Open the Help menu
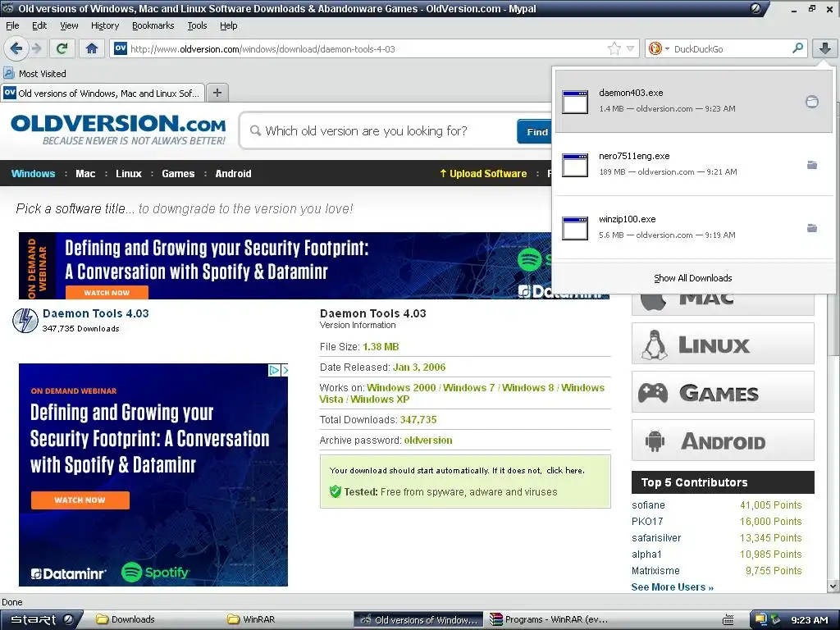The height and width of the screenshot is (630, 840). pos(228,25)
